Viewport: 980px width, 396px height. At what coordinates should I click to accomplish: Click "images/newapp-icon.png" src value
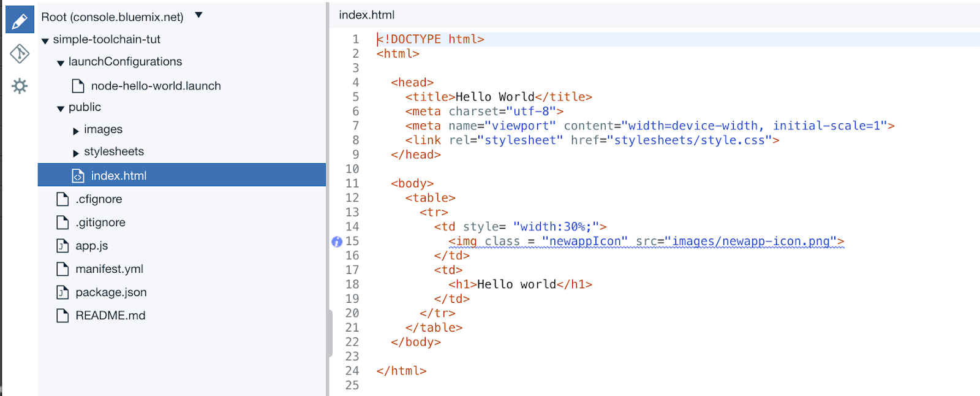point(751,242)
